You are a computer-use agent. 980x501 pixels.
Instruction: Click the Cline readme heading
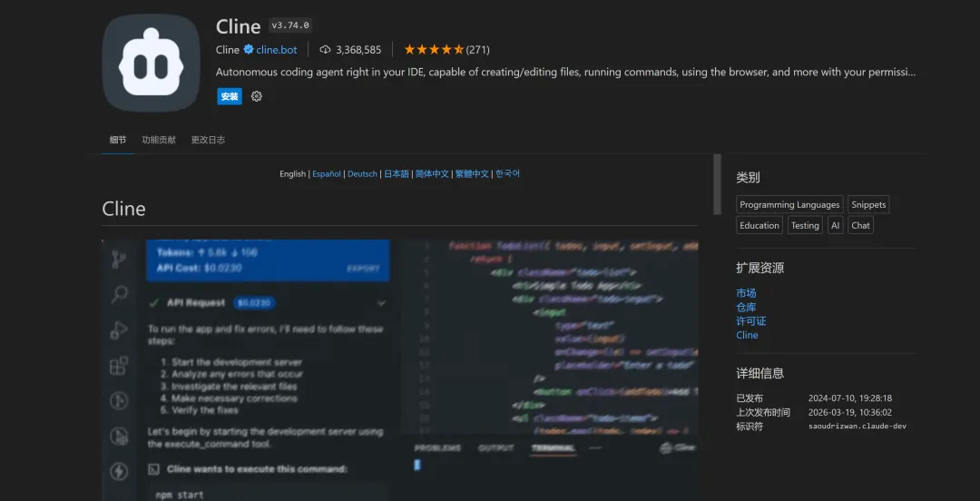pyautogui.click(x=123, y=208)
